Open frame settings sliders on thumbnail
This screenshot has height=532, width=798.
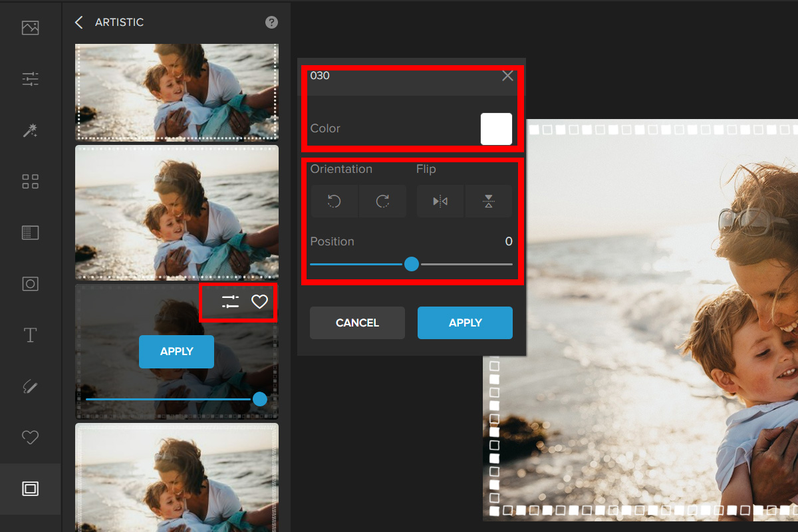click(230, 303)
